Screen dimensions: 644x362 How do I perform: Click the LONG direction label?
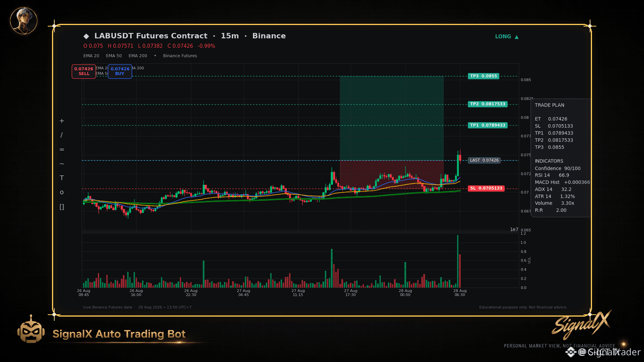coord(503,37)
